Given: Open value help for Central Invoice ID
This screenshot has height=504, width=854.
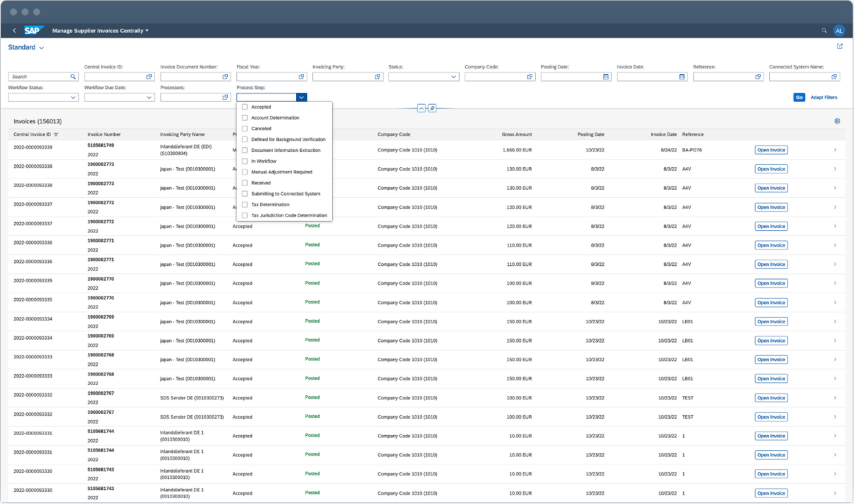Looking at the screenshot, I should (x=149, y=77).
